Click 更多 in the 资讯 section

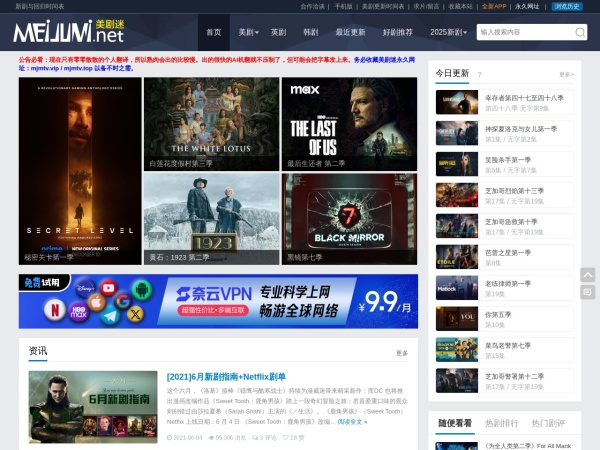pos(402,353)
